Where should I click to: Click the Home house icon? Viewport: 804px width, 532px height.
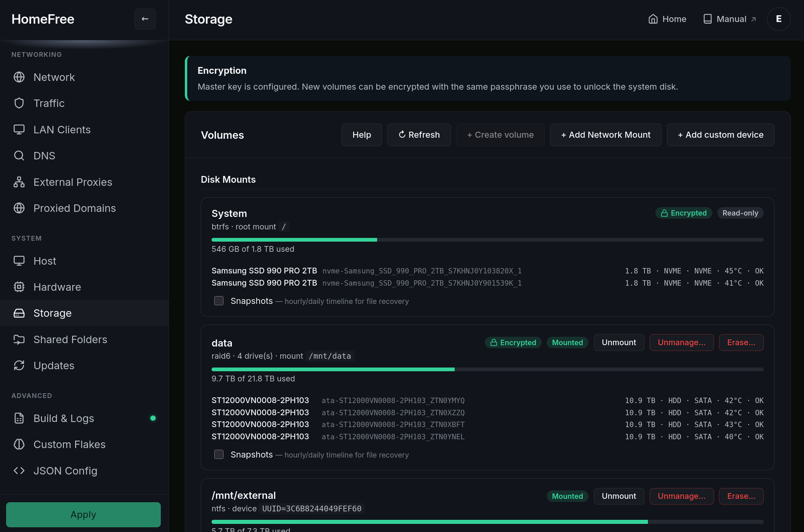[x=653, y=19]
